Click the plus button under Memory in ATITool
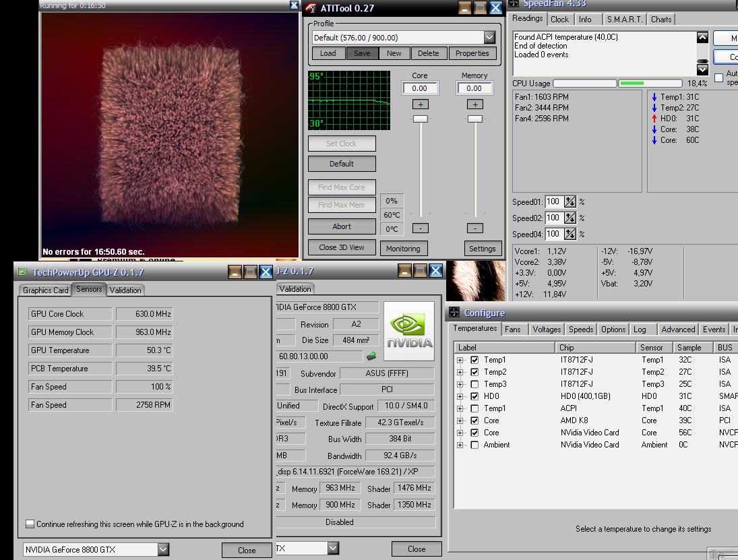738x560 pixels. pyautogui.click(x=475, y=104)
